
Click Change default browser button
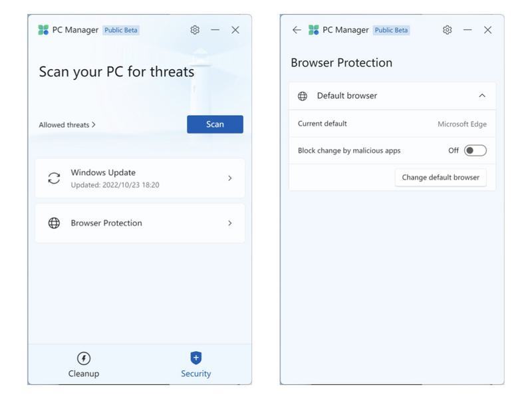(x=440, y=178)
